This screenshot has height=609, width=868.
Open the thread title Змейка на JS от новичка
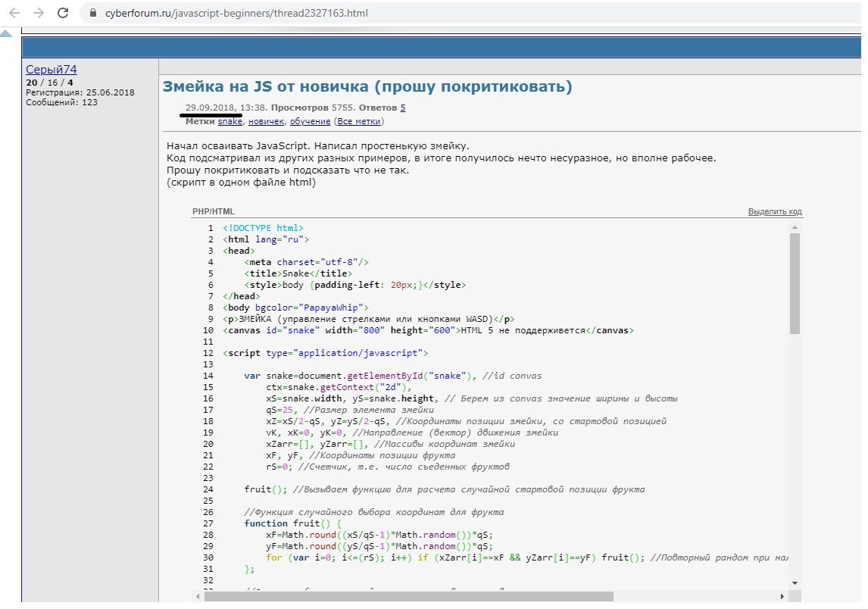[x=367, y=86]
